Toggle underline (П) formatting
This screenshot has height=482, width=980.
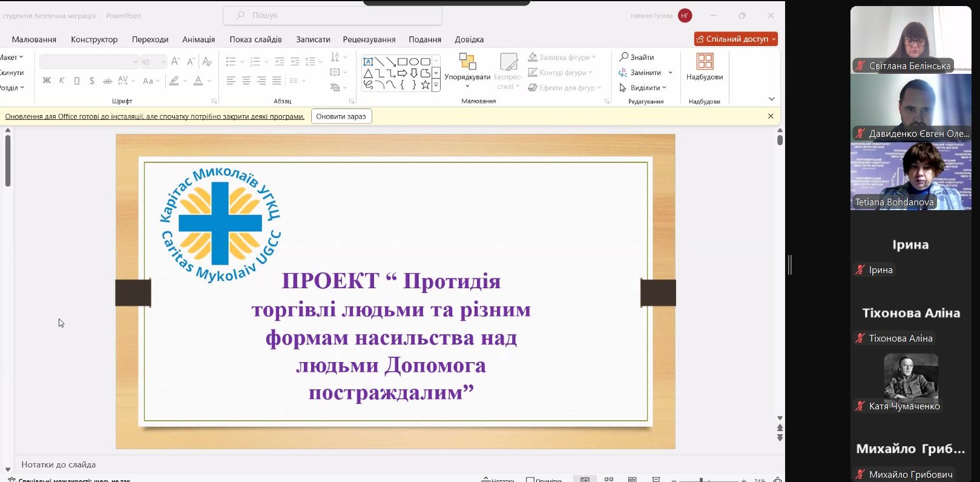77,81
